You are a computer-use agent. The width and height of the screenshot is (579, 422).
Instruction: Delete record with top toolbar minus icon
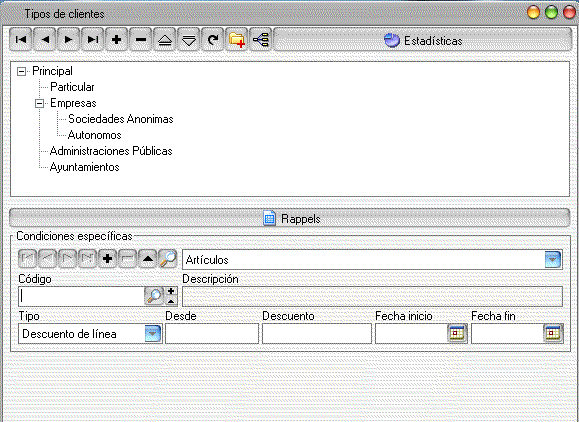(141, 39)
